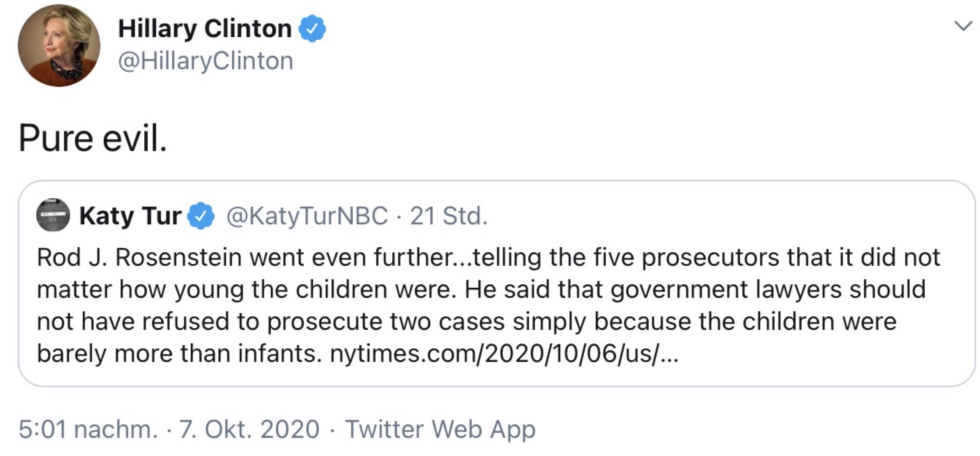Viewport: 980px width, 456px height.
Task: Open the "Twitter Web App" source link
Action: [x=440, y=429]
